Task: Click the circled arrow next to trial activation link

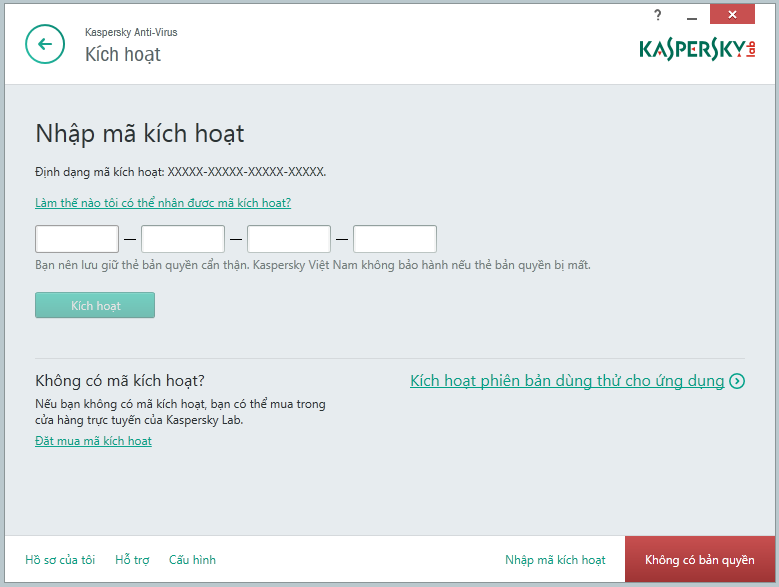Action: (x=737, y=381)
